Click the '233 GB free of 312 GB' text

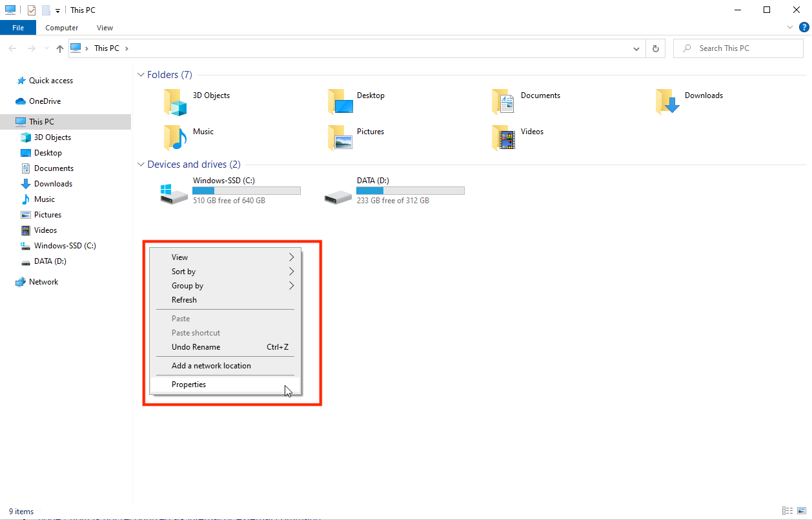(393, 201)
